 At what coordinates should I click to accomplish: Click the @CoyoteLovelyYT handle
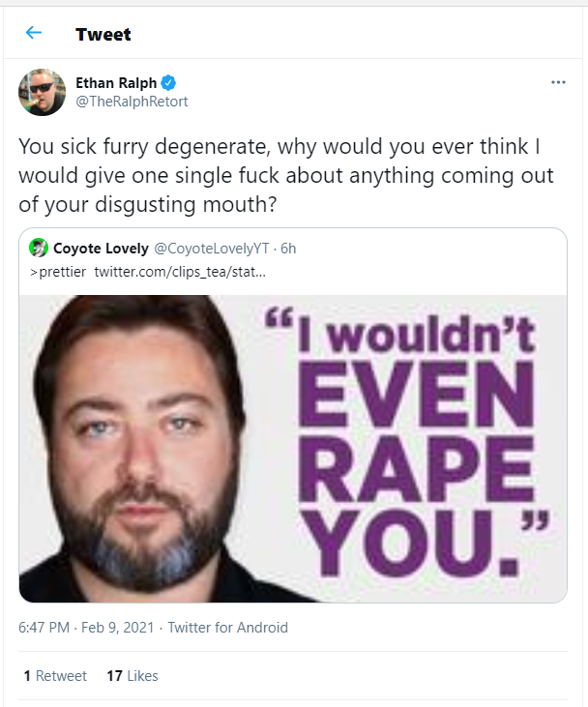pyautogui.click(x=212, y=249)
